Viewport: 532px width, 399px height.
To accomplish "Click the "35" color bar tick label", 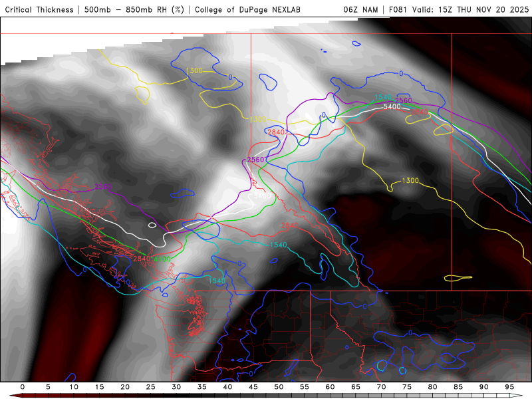I will 202,387.
